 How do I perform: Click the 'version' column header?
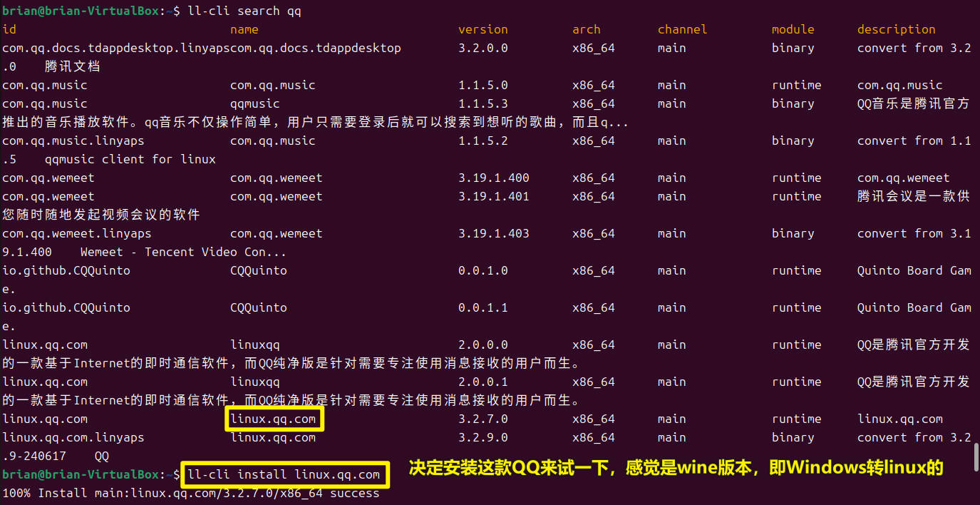pos(483,30)
